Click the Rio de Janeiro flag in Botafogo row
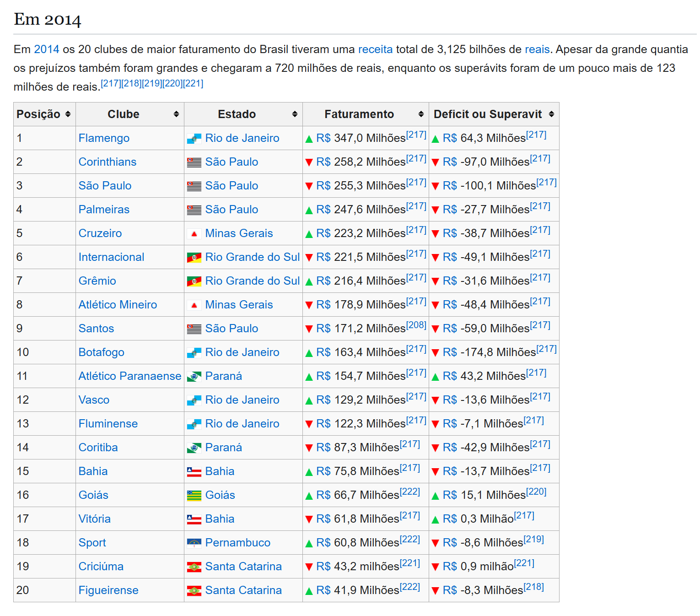This screenshot has height=616, width=700. point(194,353)
